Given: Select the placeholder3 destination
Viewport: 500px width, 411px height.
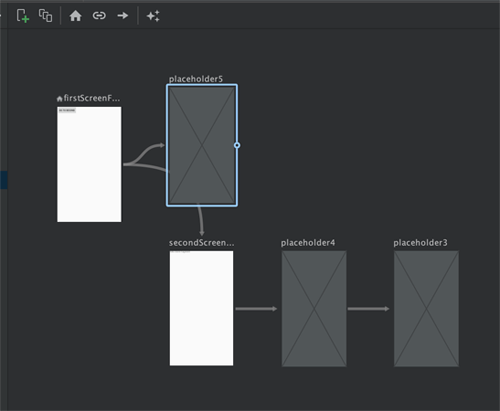Looking at the screenshot, I should coord(426,309).
